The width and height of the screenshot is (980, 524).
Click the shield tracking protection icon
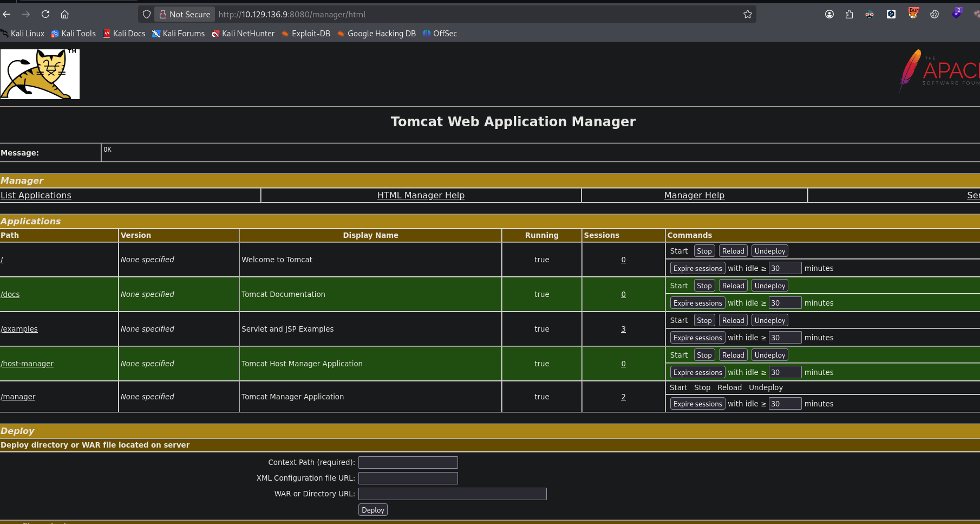(x=146, y=14)
